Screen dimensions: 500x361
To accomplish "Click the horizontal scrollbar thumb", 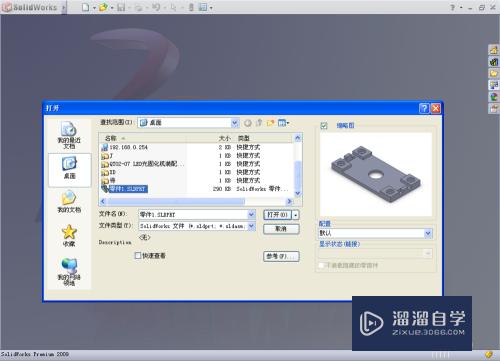I will click(176, 201).
